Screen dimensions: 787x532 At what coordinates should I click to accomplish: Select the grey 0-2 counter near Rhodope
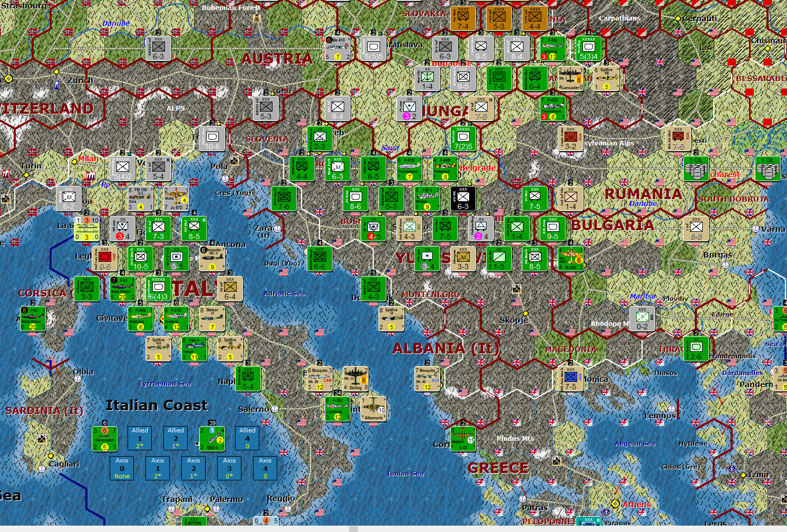[x=642, y=319]
